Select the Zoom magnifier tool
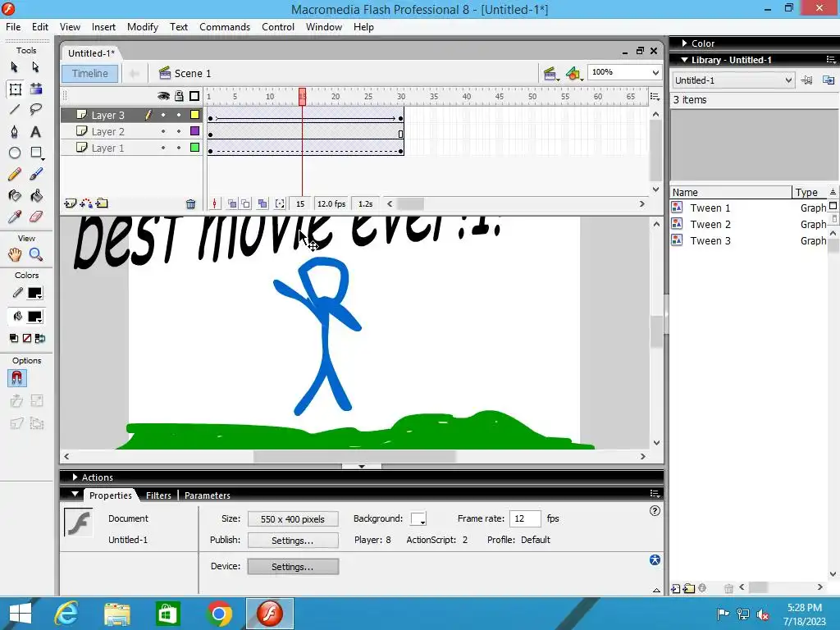840x630 pixels. [36, 254]
